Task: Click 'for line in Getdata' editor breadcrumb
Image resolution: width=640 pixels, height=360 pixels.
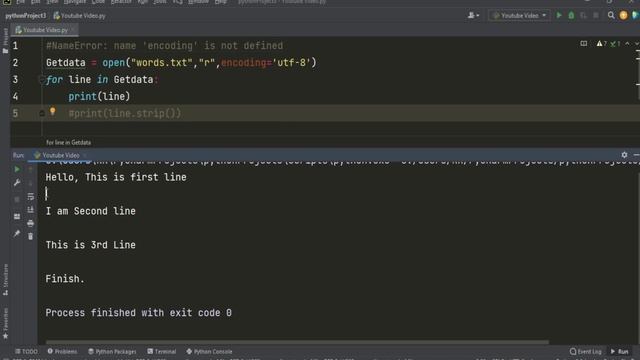Action: click(x=69, y=142)
